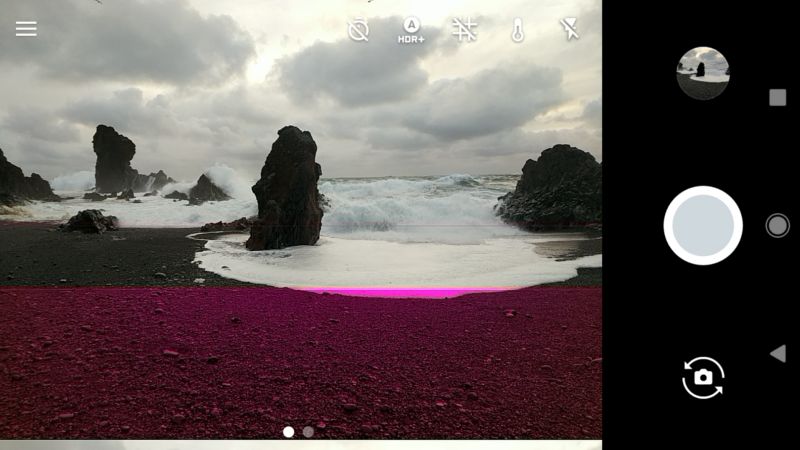Open the hamburger menu
This screenshot has height=450, width=800.
click(x=26, y=29)
